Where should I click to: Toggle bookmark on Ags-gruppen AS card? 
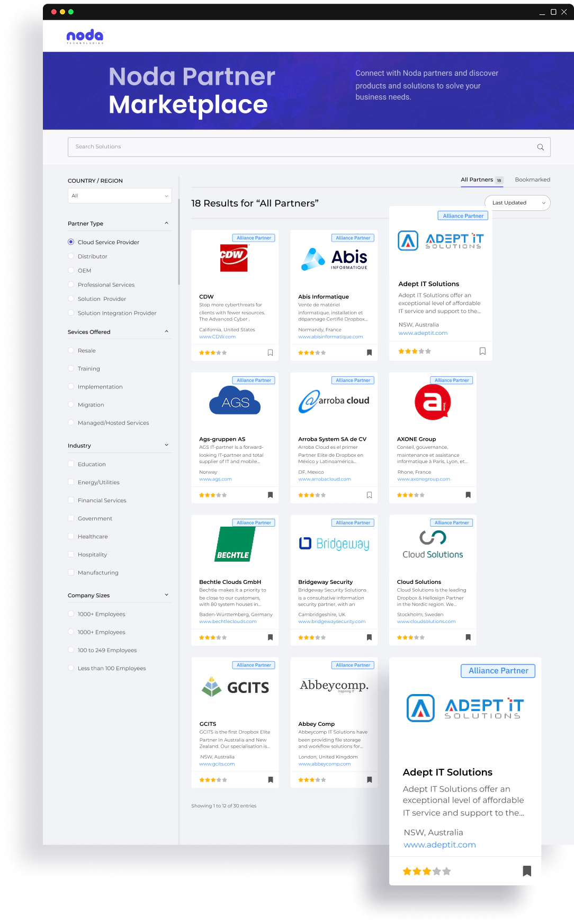click(270, 495)
